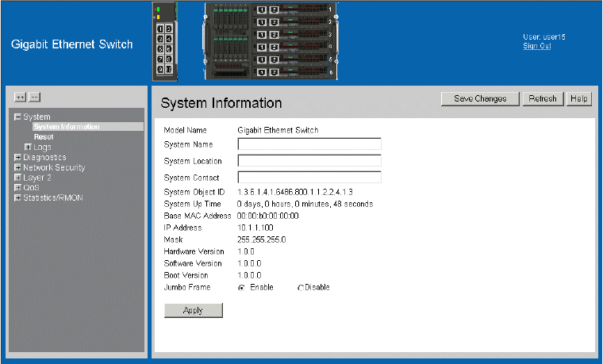Screen dimensions: 603x364
Task: Collapse the System tree node
Action: point(17,117)
